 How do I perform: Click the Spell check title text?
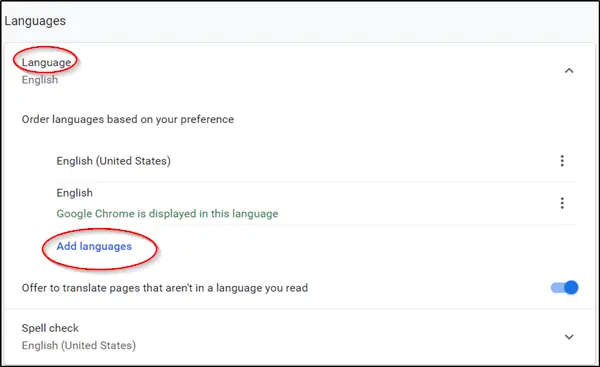(x=50, y=328)
